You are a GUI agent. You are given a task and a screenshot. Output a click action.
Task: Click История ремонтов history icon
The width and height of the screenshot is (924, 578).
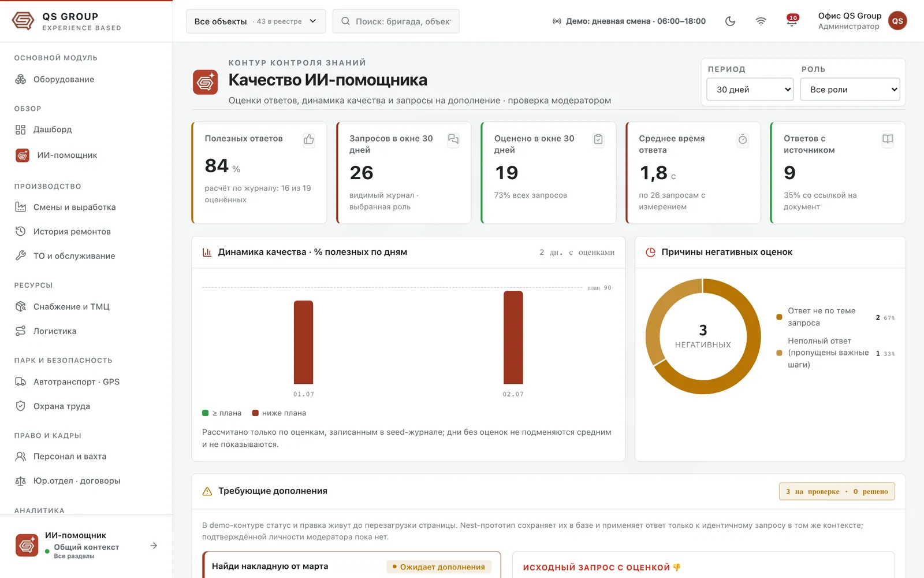coord(21,231)
